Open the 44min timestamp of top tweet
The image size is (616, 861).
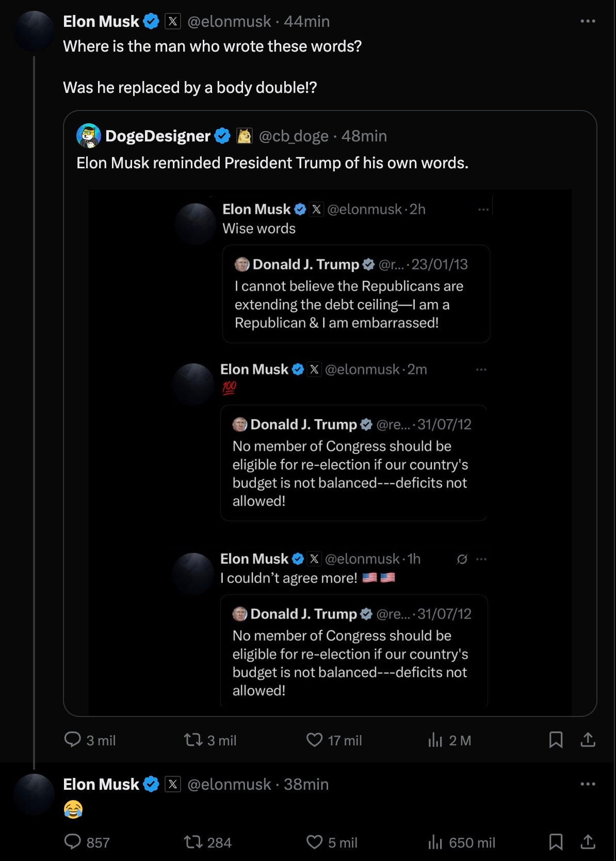(306, 21)
